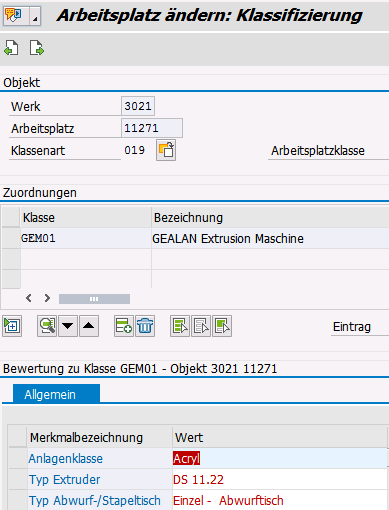Select the row selector of Anlagenklasse row

[x=18, y=458]
